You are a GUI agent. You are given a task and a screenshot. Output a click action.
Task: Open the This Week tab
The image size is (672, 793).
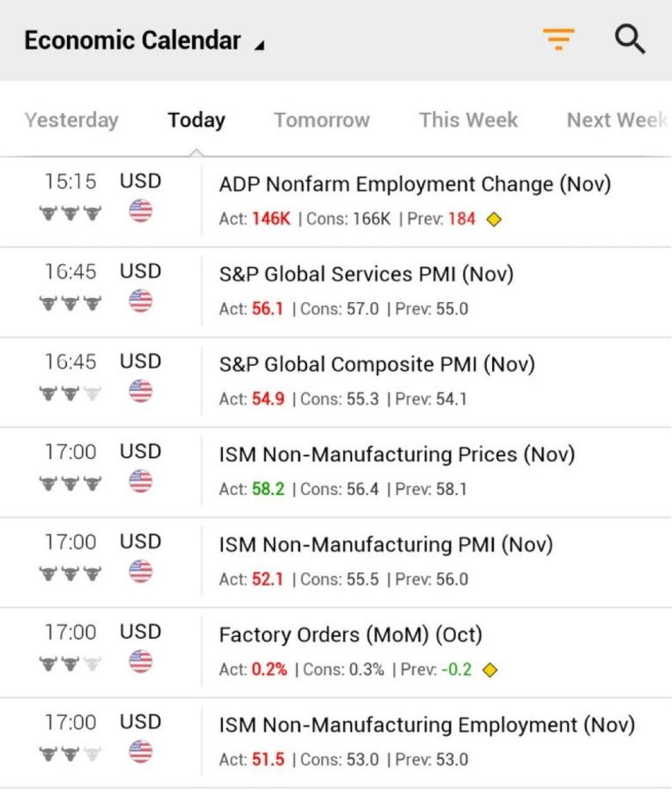[468, 121]
